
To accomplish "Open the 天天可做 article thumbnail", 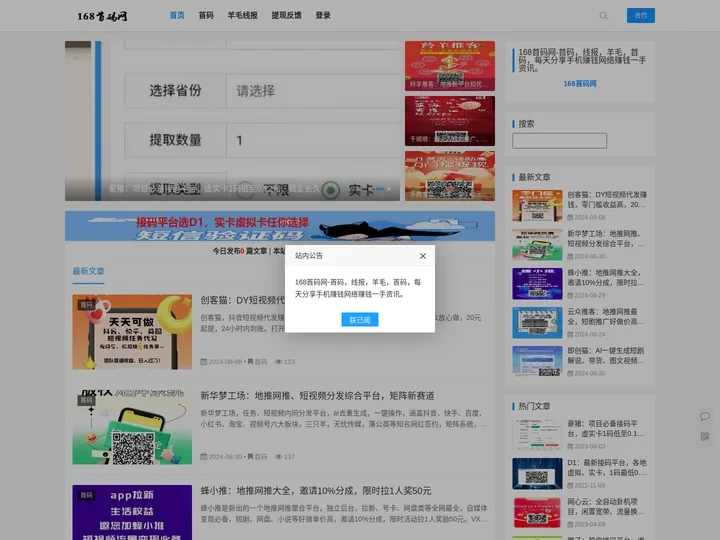I will pos(132,332).
